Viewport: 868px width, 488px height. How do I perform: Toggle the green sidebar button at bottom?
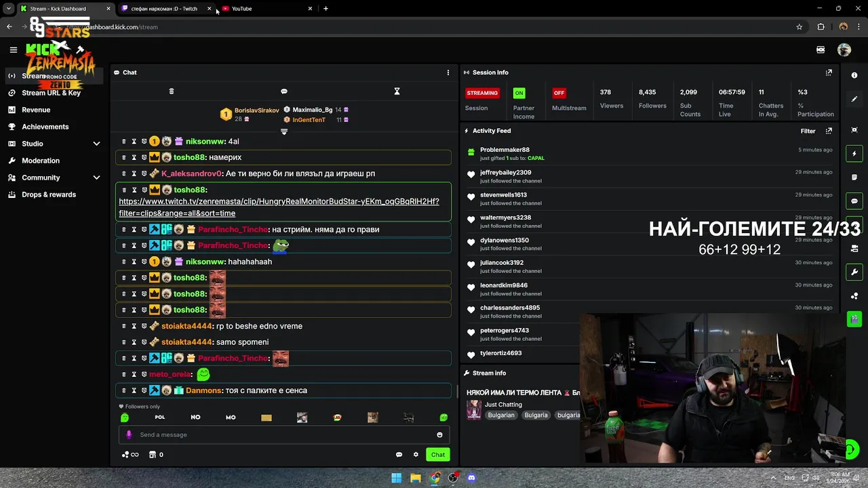(854, 319)
